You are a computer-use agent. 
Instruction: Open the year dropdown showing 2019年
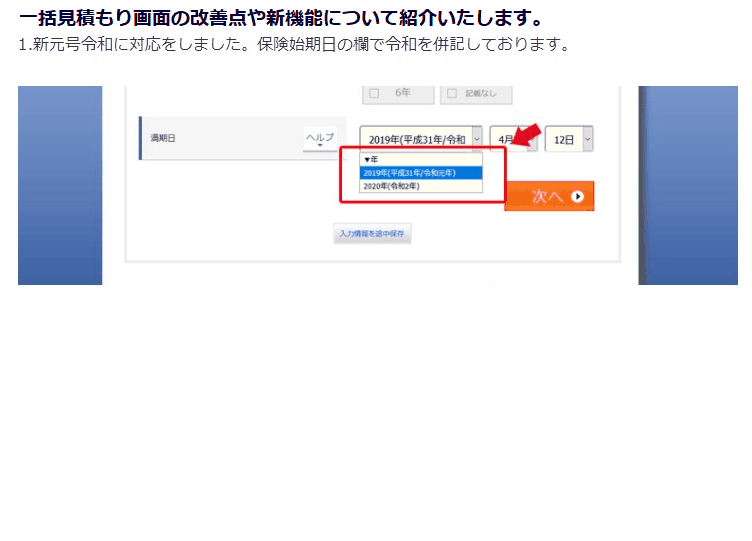click(x=421, y=139)
